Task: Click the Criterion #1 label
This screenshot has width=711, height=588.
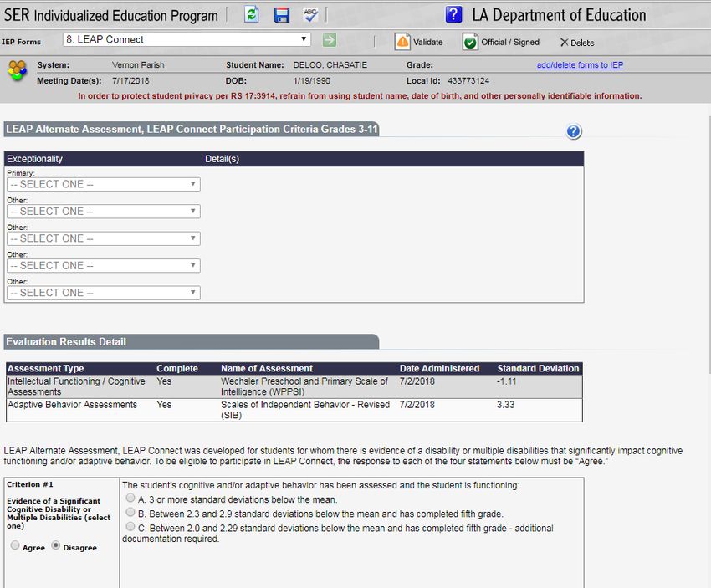Action: point(30,484)
